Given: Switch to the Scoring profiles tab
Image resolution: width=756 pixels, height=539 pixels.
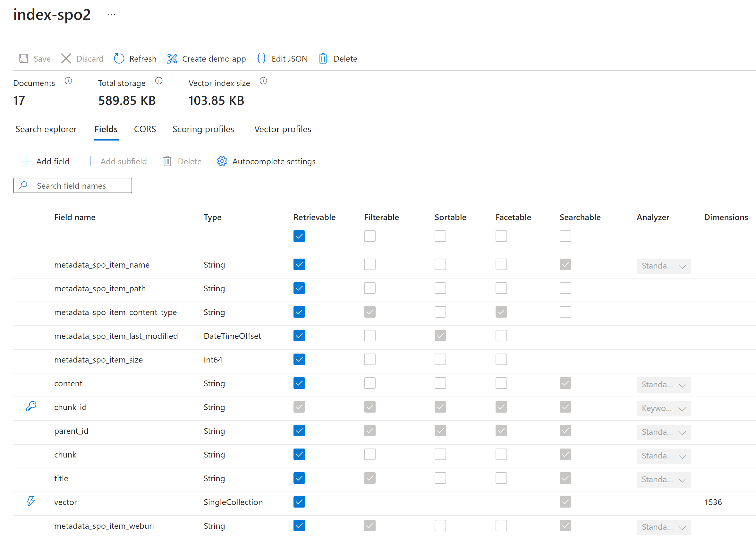Looking at the screenshot, I should [x=203, y=129].
